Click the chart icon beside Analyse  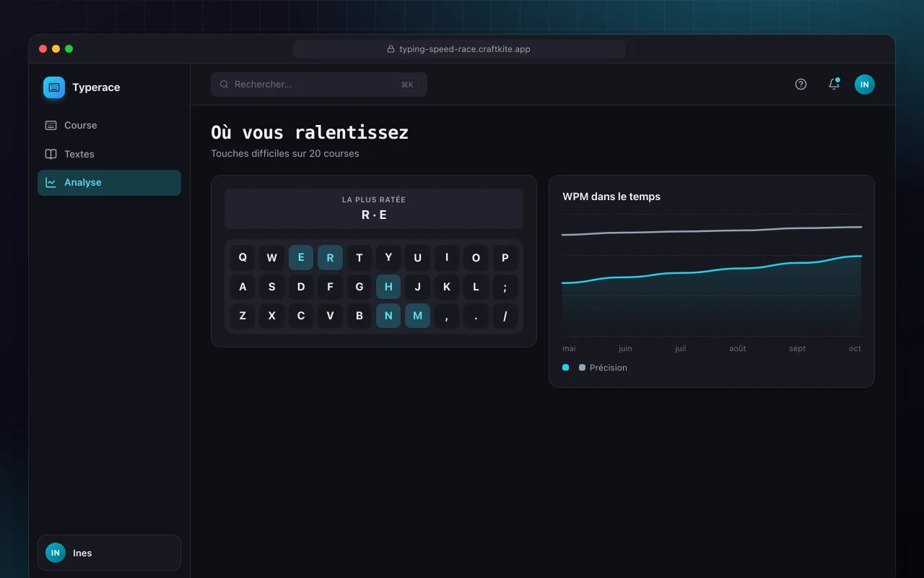click(51, 182)
